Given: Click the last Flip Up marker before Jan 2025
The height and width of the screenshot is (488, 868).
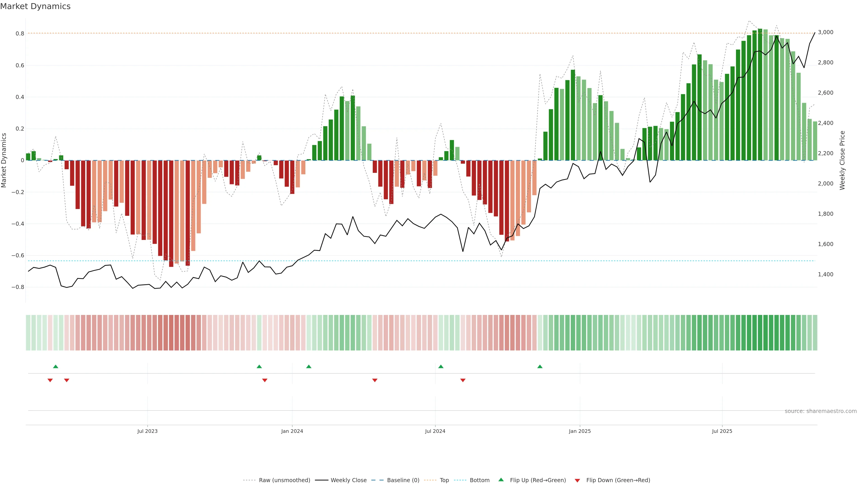Looking at the screenshot, I should point(540,366).
